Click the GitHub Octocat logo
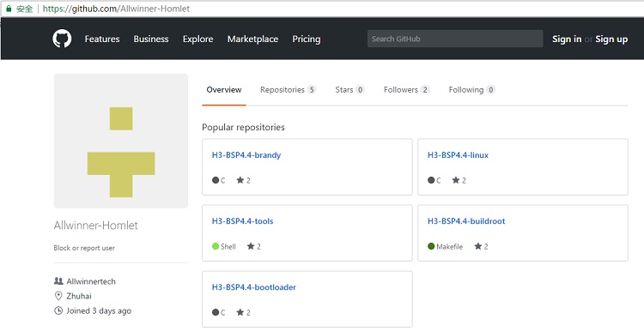 pos(62,39)
